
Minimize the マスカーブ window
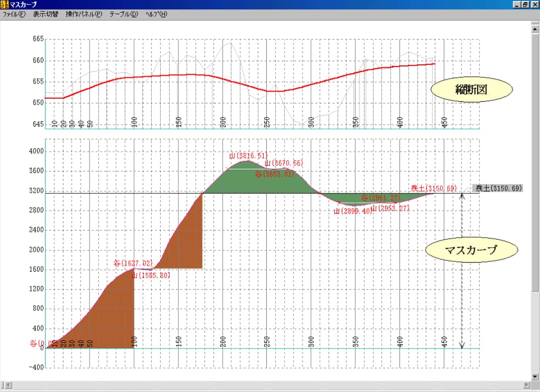(517, 4)
